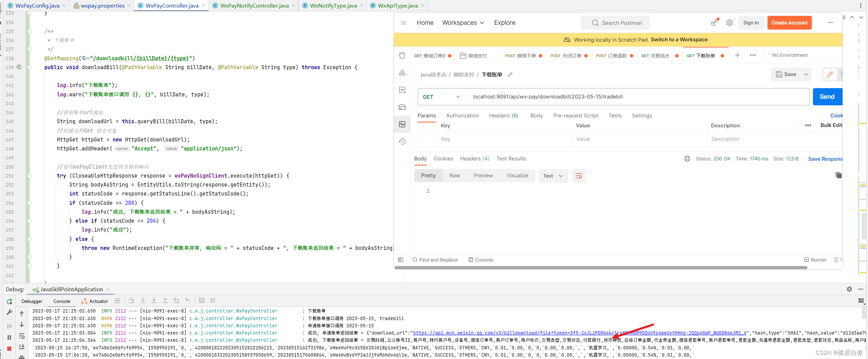Click the request URL input field
868x359 pixels.
point(639,97)
